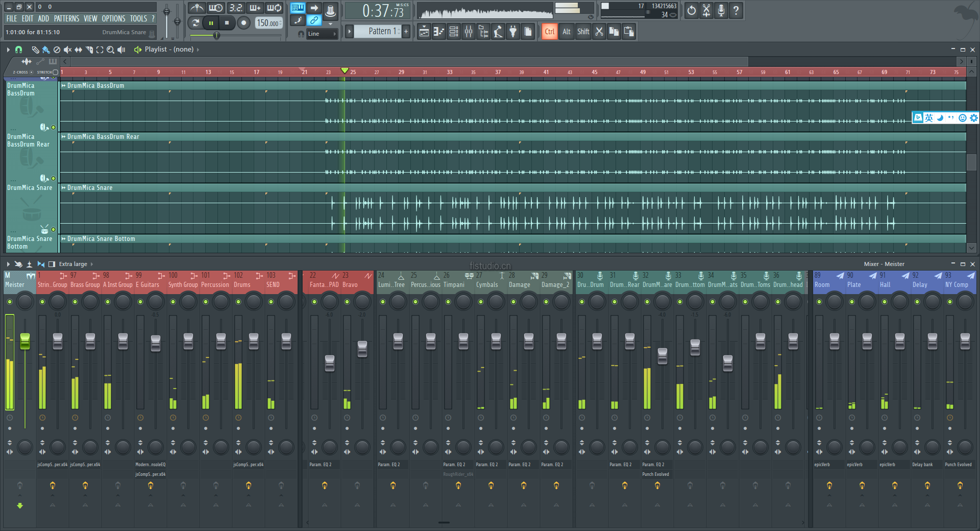Click the typing keyboard to piano icon
Viewport: 980px width, 531px height.
(x=298, y=8)
